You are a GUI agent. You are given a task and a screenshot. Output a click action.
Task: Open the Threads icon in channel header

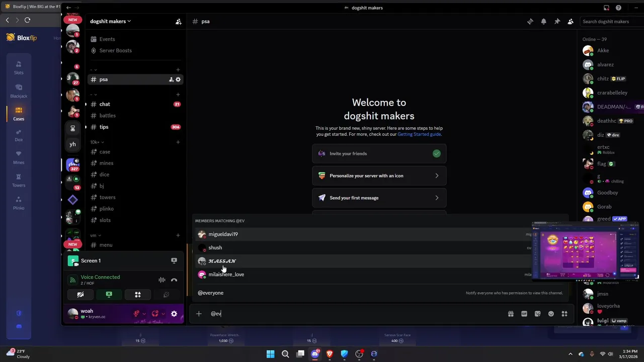coord(530,22)
